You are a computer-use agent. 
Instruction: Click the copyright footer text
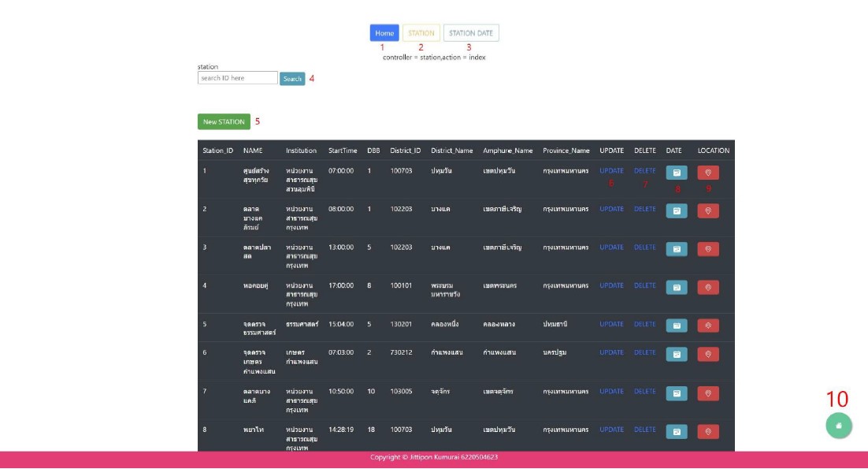tap(434, 457)
